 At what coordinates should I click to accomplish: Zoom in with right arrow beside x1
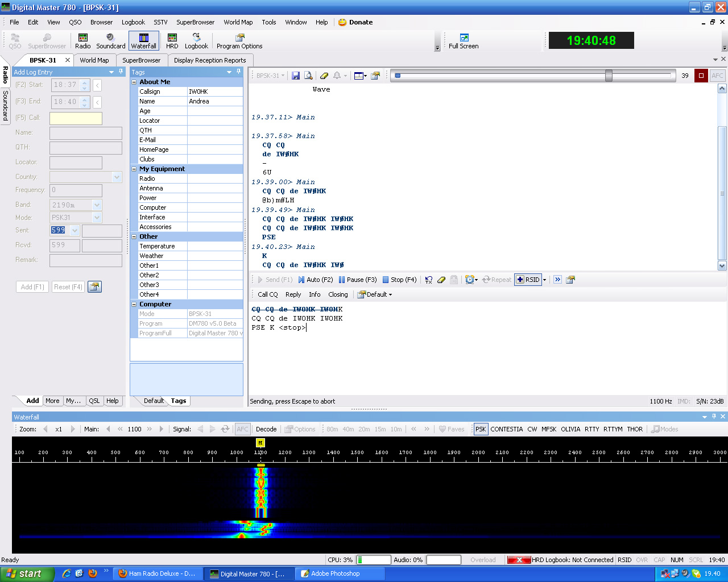pyautogui.click(x=72, y=429)
